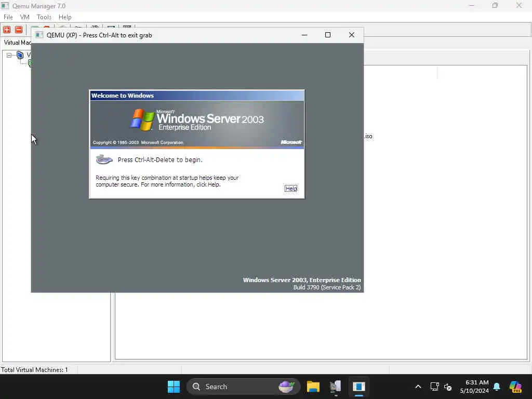Open the VM menu in Qemu Manager
The image size is (532, 399).
pos(25,17)
